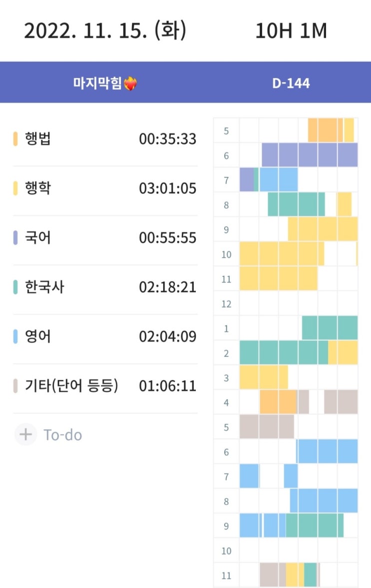371x588 pixels.
Task: Click the gray marker for 기타(단어 등등)
Action: [x=15, y=386]
